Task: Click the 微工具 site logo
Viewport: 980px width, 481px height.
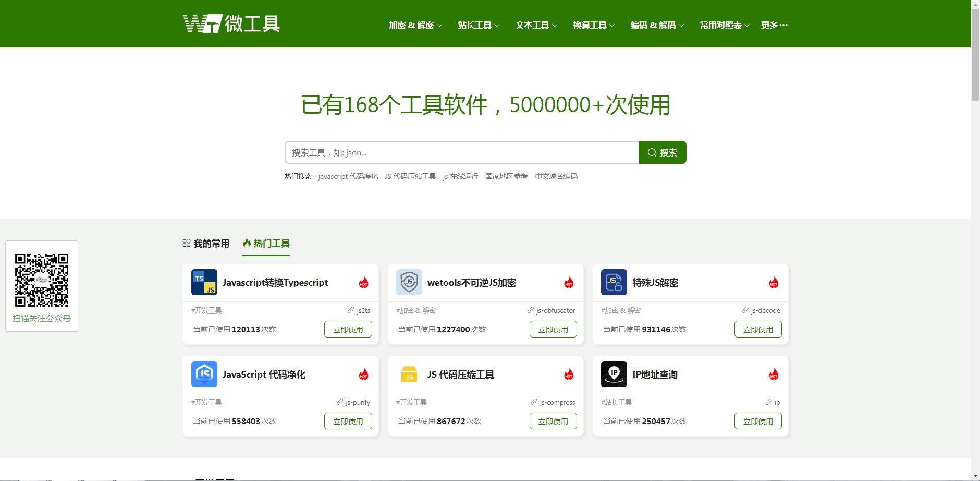Action: 231,23
